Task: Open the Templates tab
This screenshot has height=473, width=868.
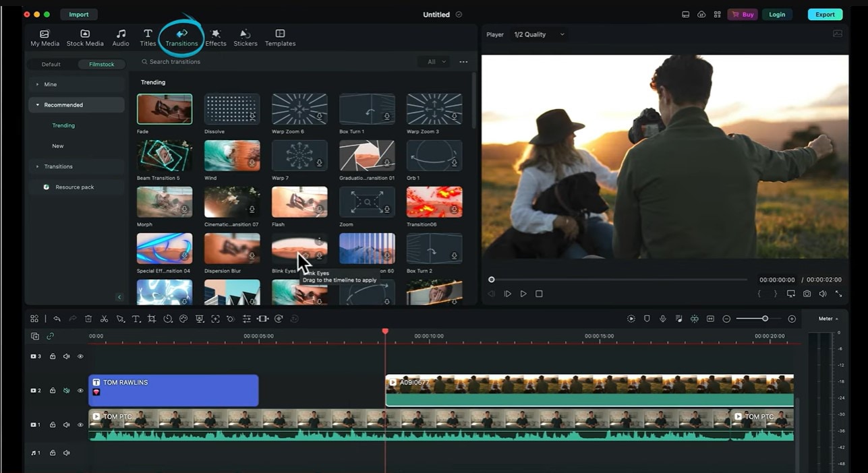Action: pos(280,38)
